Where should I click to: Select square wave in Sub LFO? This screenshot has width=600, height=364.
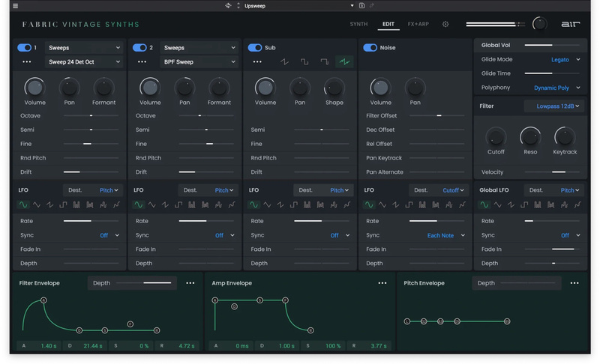tap(293, 204)
